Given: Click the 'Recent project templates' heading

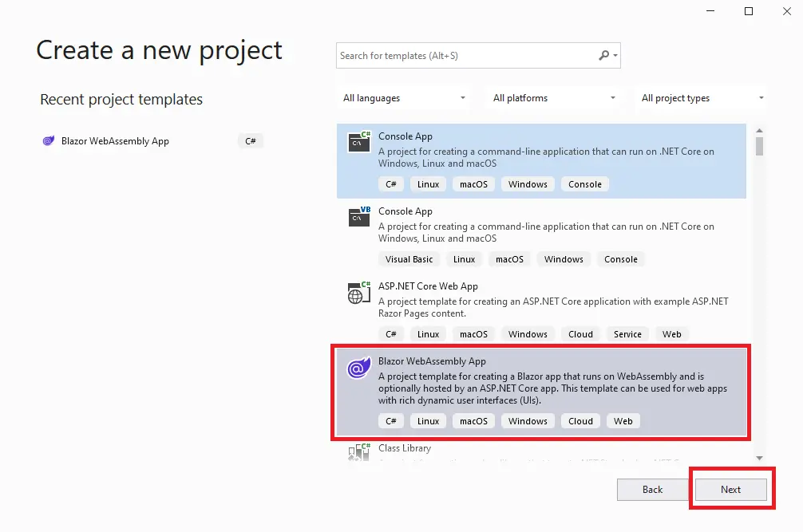Looking at the screenshot, I should coord(121,99).
